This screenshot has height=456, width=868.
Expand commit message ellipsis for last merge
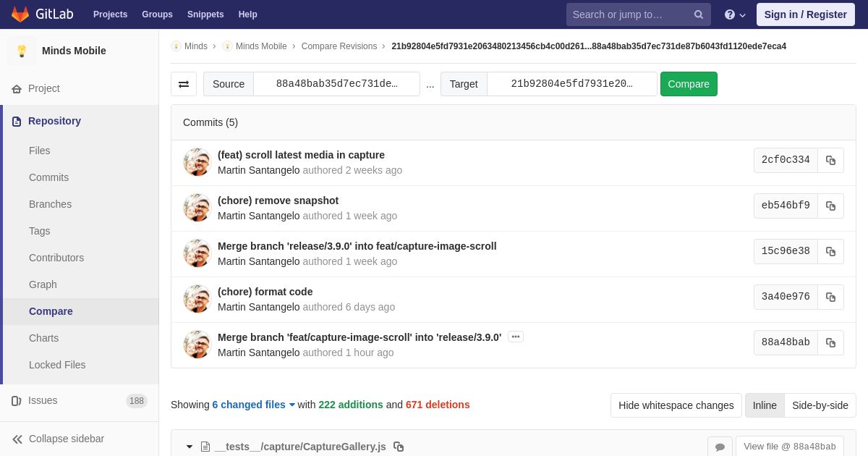click(516, 337)
